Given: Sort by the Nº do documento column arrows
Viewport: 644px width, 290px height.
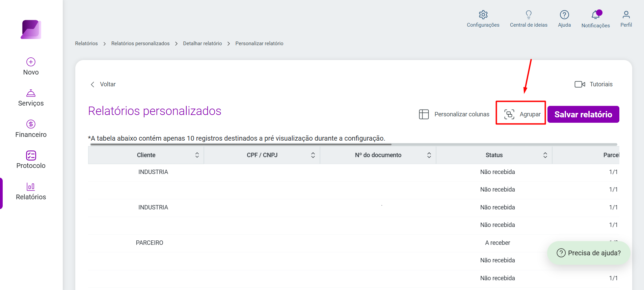Looking at the screenshot, I should (429, 155).
